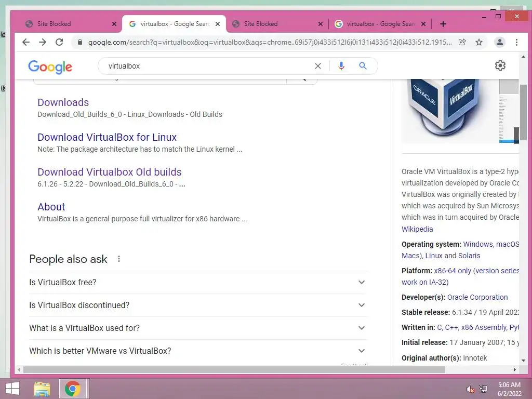
Task: Follow the Oracle Corporation developer link
Action: (x=477, y=297)
